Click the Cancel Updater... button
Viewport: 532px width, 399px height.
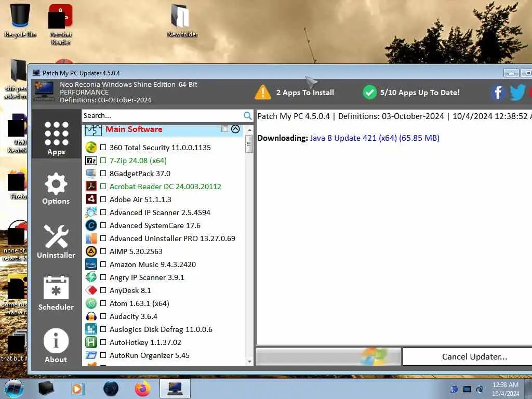474,356
